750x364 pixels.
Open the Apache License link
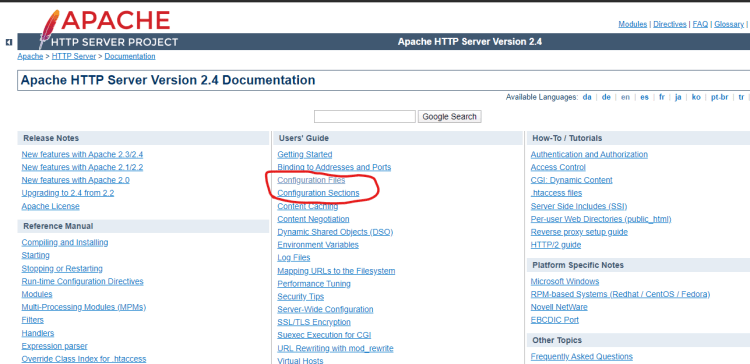pyautogui.click(x=50, y=206)
